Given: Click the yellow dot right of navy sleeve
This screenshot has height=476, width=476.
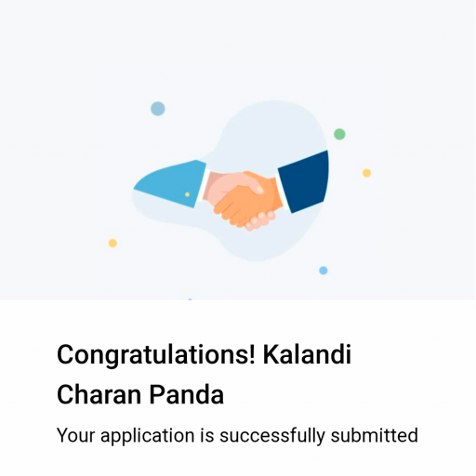Looking at the screenshot, I should [366, 173].
